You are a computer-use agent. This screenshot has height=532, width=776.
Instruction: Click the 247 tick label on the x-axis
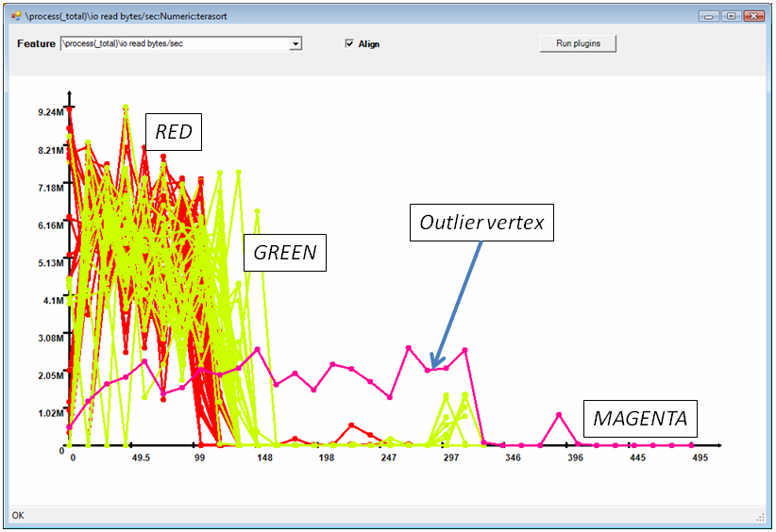388,458
